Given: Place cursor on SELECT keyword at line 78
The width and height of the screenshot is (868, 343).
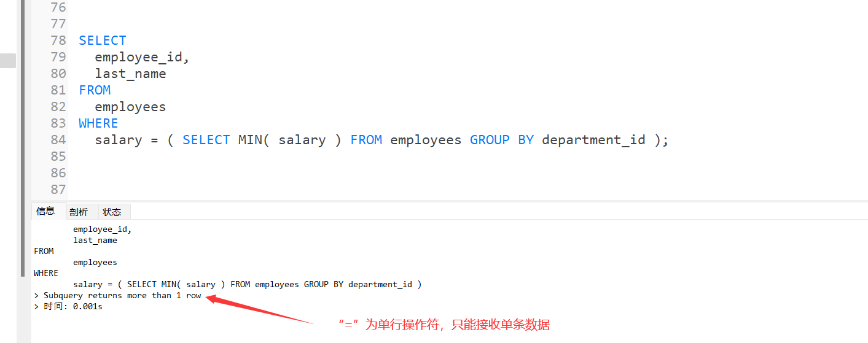Looking at the screenshot, I should [x=103, y=40].
